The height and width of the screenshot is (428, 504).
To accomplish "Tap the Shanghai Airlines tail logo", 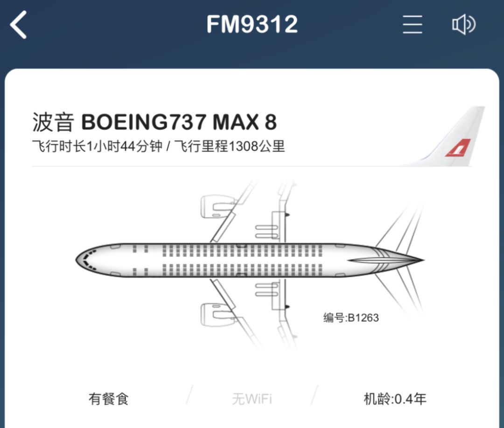I will click(458, 148).
